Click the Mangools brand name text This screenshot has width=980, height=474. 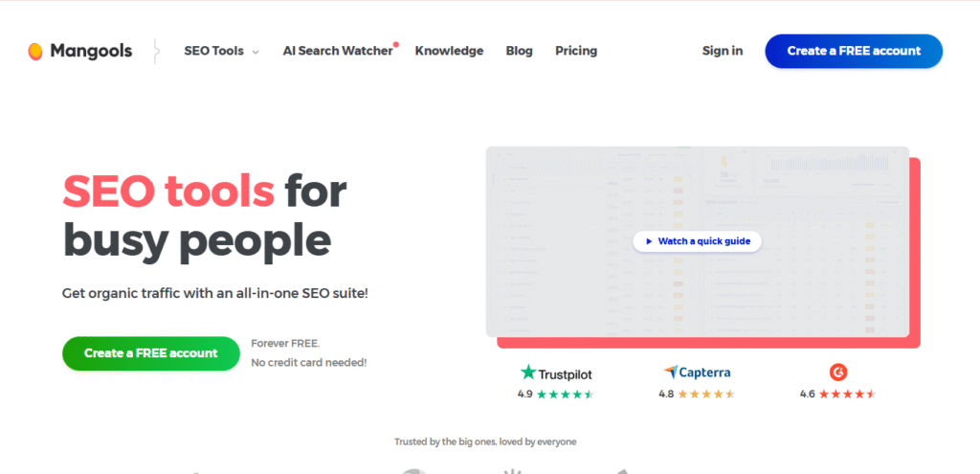pos(92,51)
